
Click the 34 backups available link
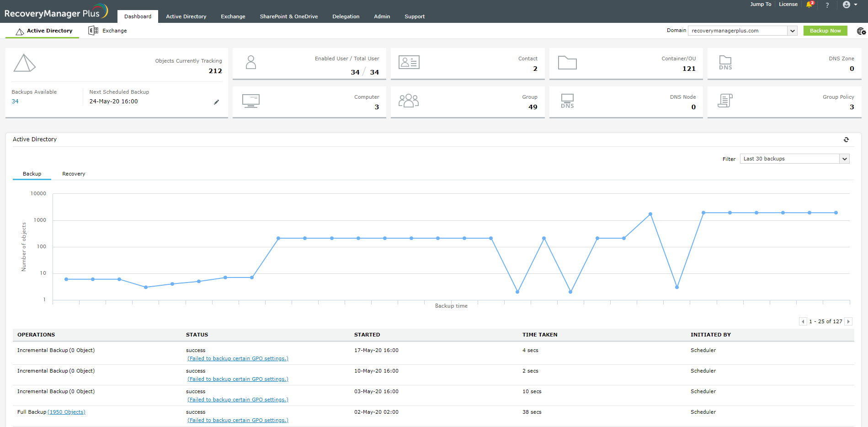(x=15, y=101)
